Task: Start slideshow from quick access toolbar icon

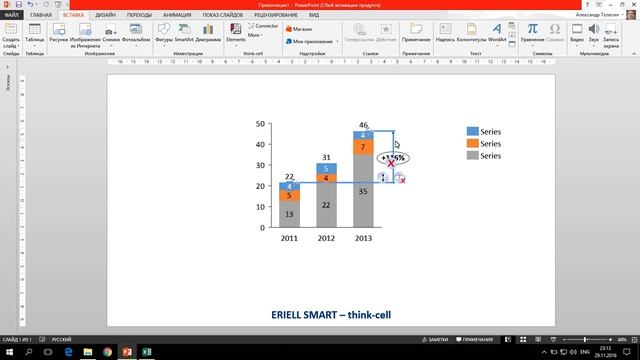Action: coord(58,4)
